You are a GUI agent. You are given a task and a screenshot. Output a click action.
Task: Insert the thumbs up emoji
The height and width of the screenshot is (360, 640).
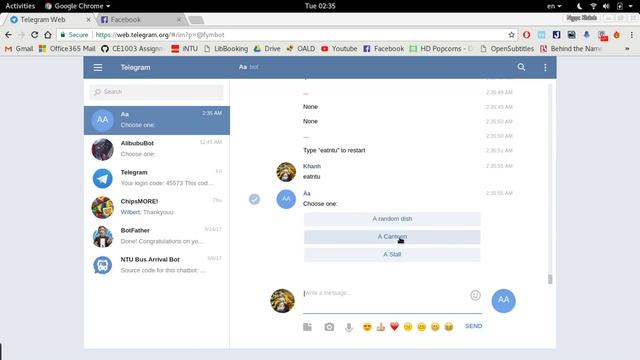point(380,327)
